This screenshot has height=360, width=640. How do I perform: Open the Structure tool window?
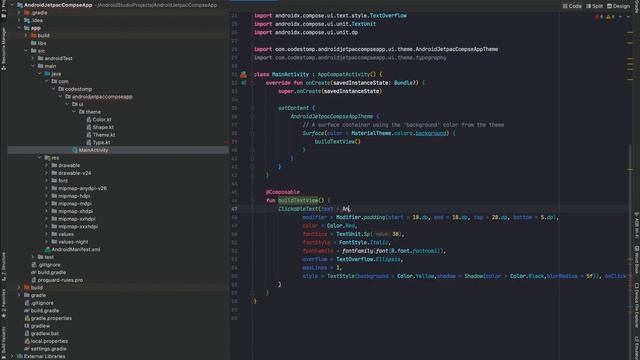(3, 266)
